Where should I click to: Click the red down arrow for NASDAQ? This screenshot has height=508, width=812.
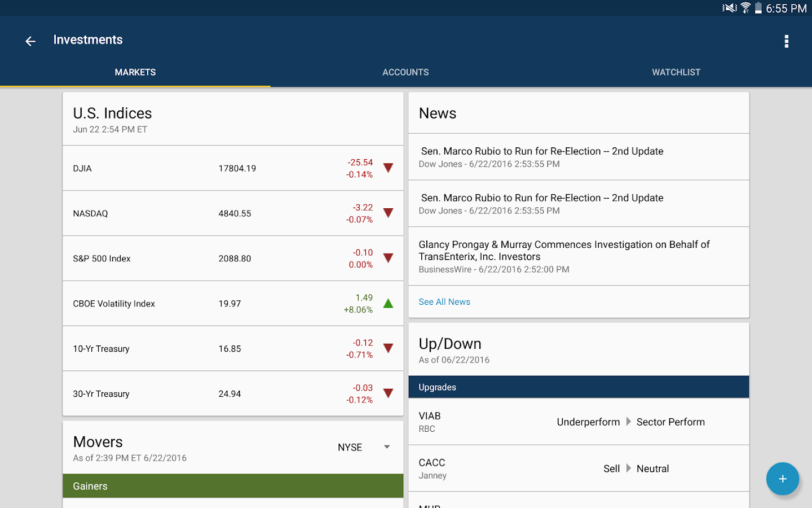point(388,213)
